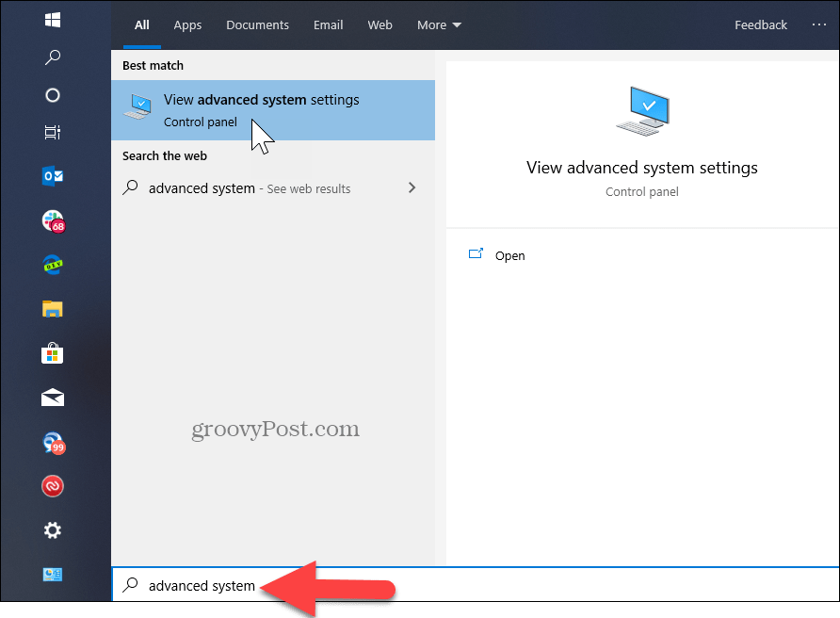Open Settings via the gear icon
This screenshot has width=840, height=618.
pyautogui.click(x=53, y=530)
